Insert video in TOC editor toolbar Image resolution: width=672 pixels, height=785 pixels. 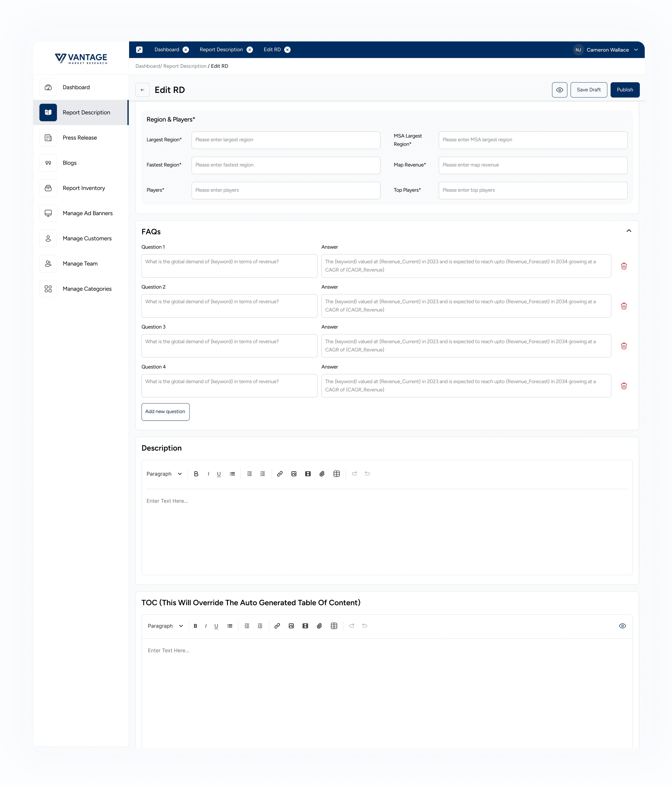(x=305, y=626)
